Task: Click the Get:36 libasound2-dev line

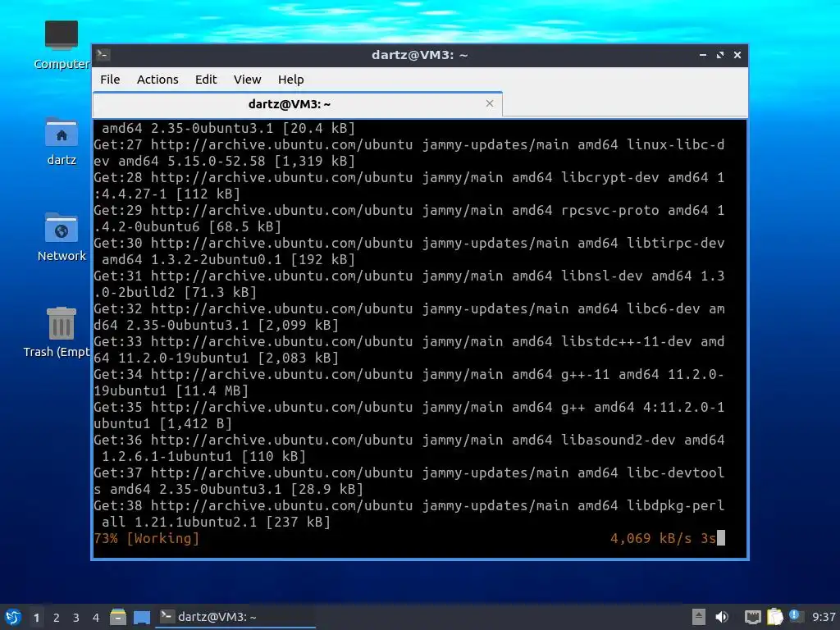Action: [x=409, y=448]
